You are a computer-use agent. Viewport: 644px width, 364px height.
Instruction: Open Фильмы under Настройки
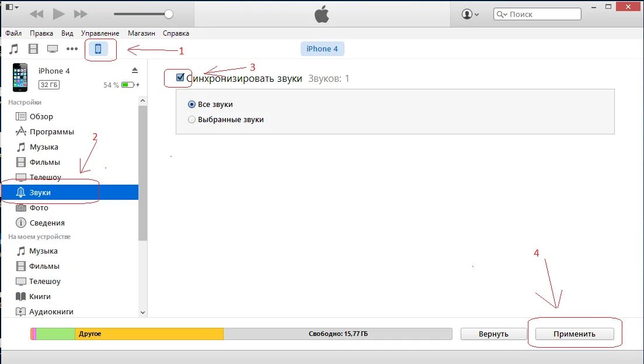[70, 162]
